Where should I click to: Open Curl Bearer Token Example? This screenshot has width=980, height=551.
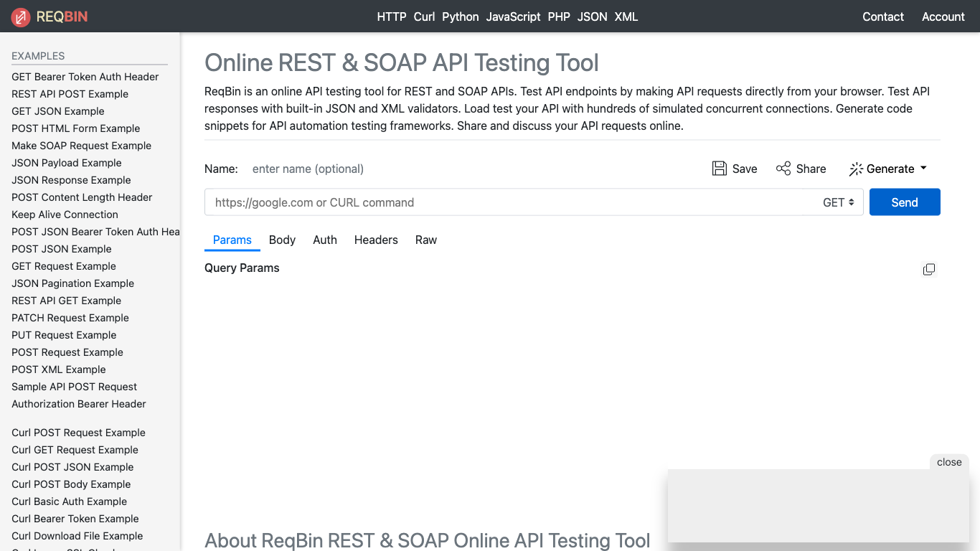coord(75,519)
